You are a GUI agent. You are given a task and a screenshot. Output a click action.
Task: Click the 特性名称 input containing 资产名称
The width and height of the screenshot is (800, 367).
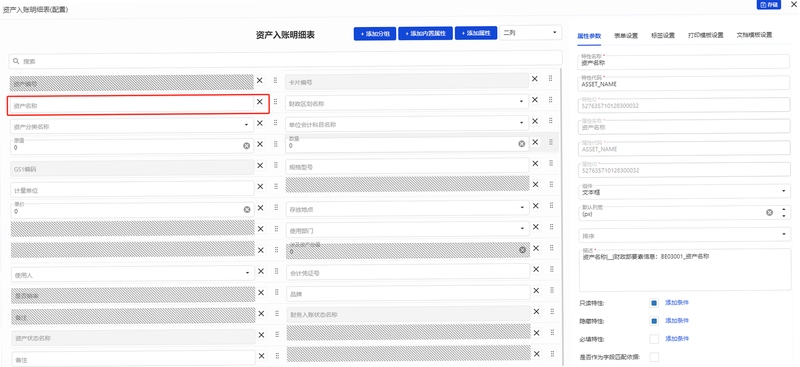click(x=684, y=61)
